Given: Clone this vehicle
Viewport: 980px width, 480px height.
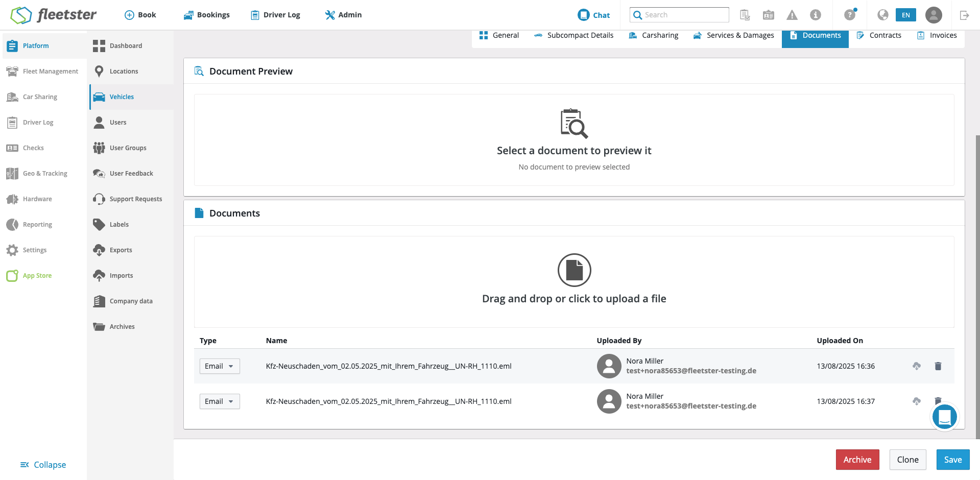Looking at the screenshot, I should [908, 460].
